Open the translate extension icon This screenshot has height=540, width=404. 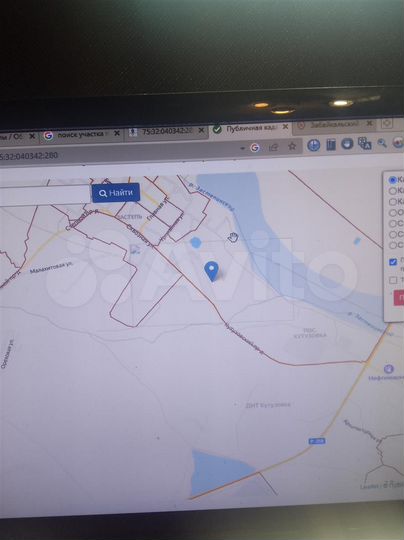pos(364,143)
